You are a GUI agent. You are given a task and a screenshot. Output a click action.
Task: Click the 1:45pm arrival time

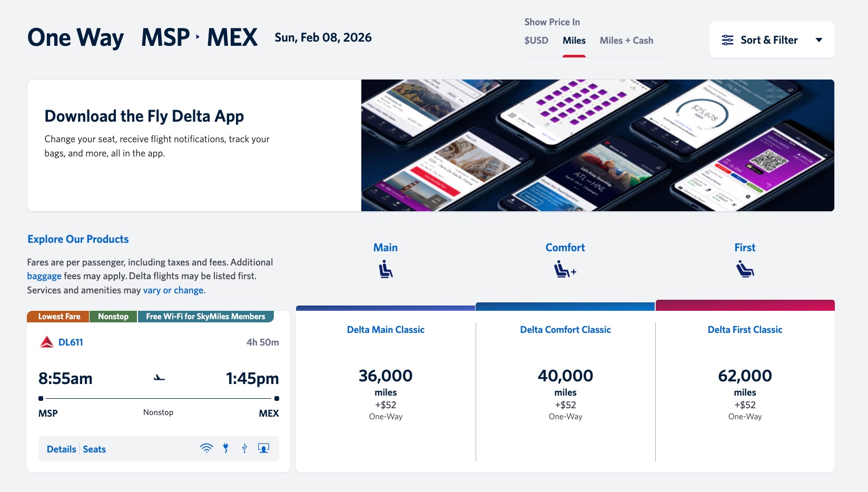(x=252, y=379)
